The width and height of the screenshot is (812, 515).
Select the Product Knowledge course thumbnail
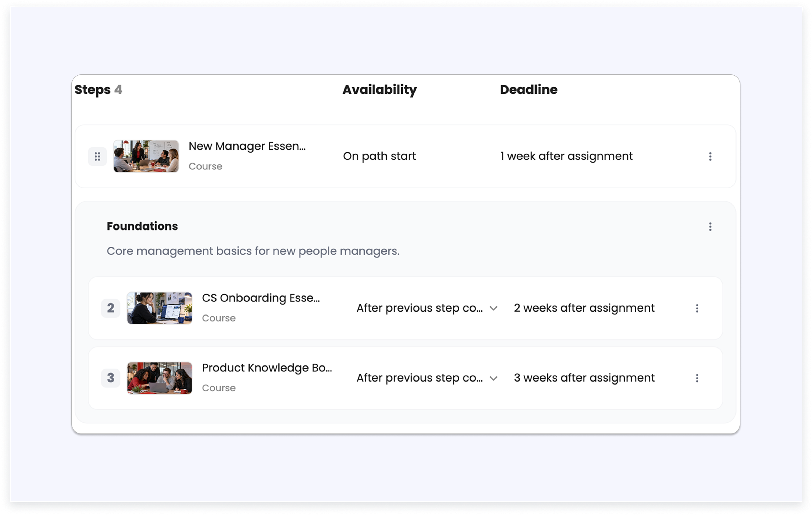(x=159, y=378)
